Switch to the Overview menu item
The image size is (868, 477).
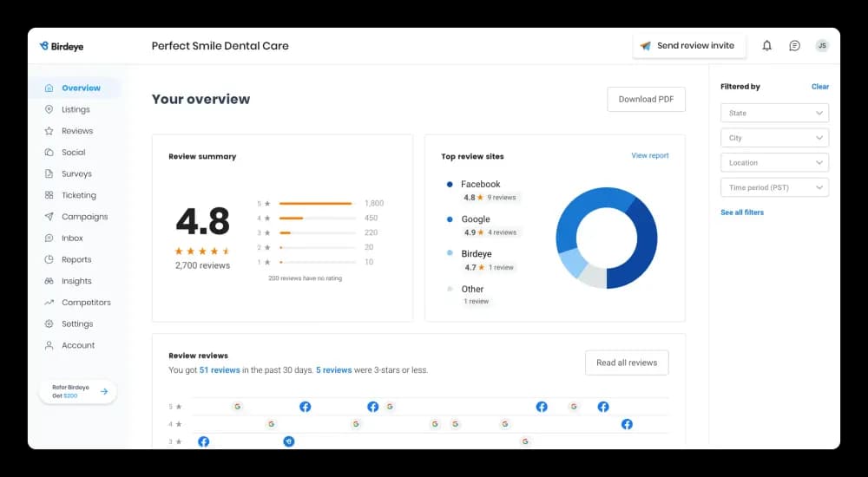(x=81, y=88)
